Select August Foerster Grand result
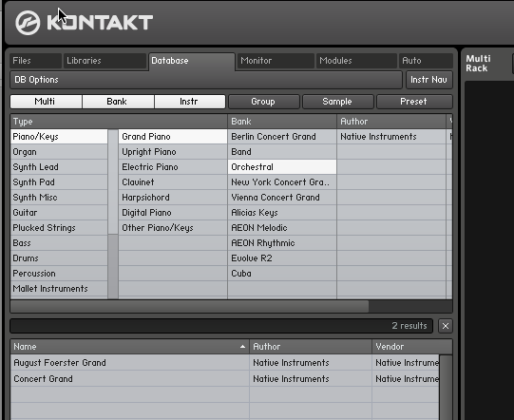The image size is (514, 420). [224, 363]
